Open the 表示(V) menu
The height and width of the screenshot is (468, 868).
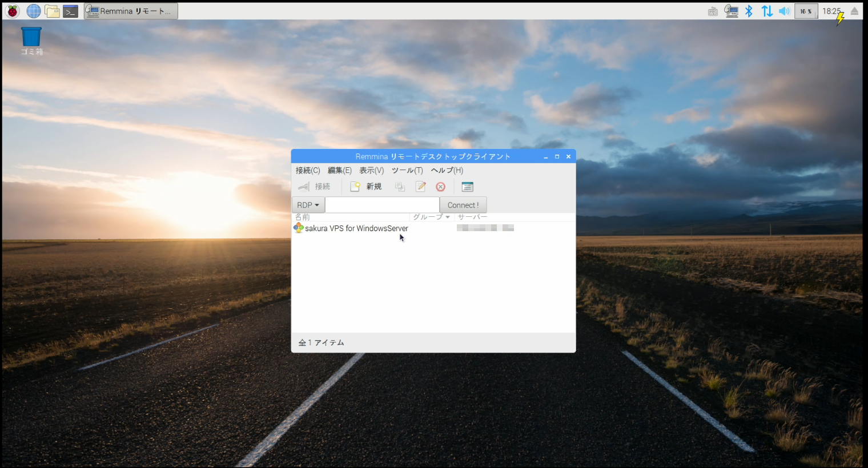click(x=371, y=170)
